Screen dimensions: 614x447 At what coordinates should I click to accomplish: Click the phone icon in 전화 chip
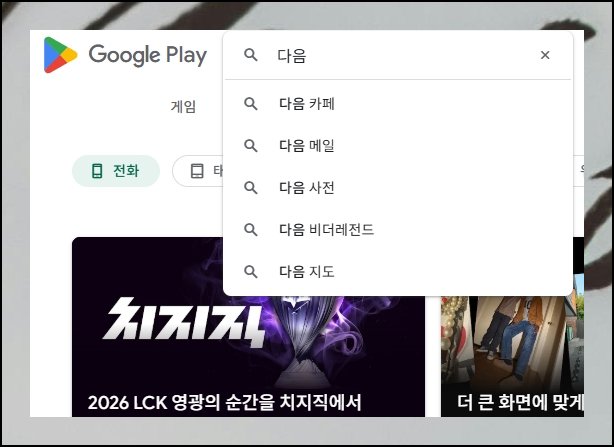point(97,171)
